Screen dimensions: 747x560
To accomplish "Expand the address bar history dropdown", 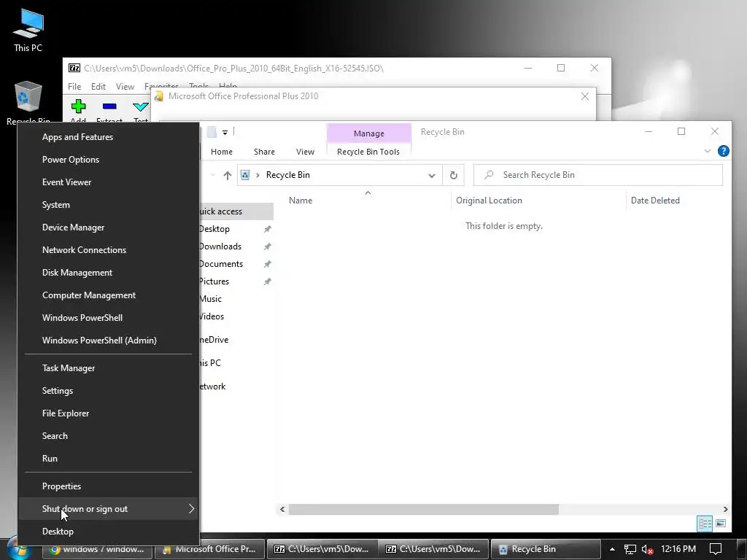I will tap(432, 175).
